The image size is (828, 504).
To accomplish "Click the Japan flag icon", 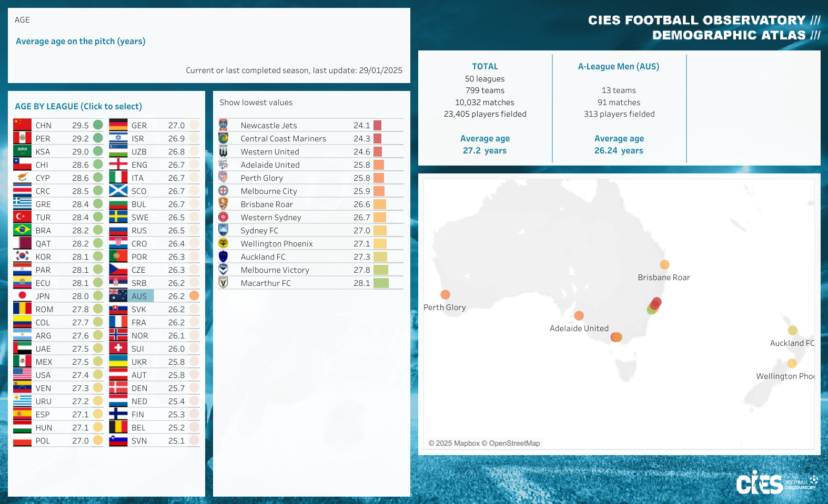I will pos(22,296).
